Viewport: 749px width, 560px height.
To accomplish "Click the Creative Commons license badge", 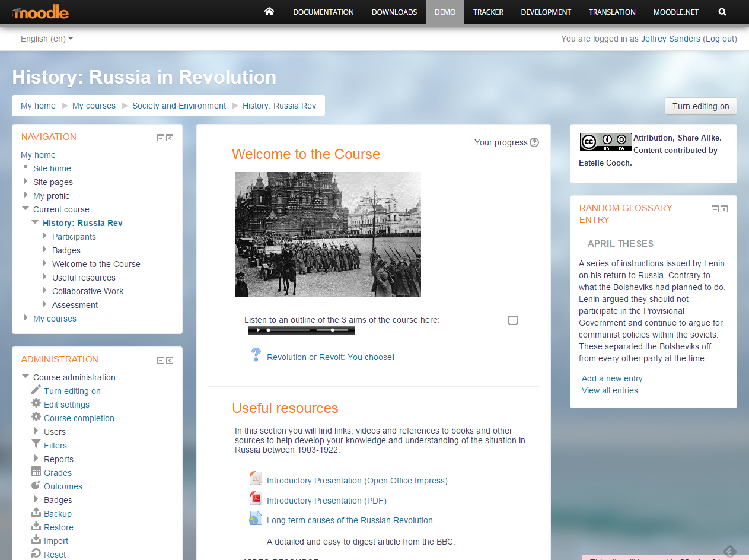I will (606, 142).
